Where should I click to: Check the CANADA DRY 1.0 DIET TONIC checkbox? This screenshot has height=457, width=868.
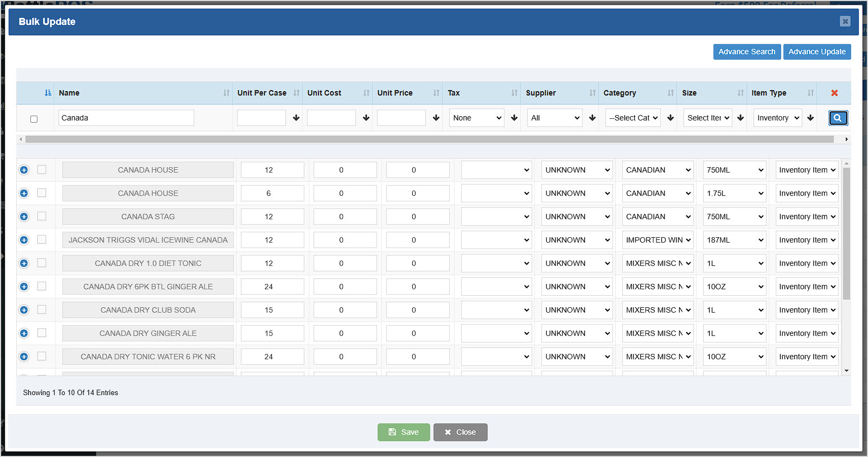42,263
